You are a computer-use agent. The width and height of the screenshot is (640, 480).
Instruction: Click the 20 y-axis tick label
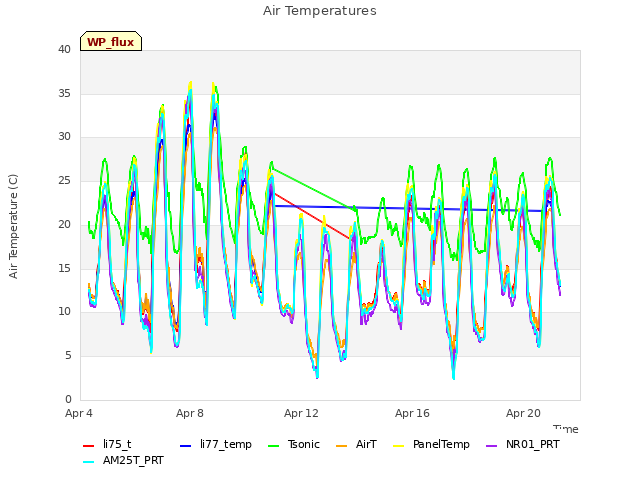pos(64,224)
